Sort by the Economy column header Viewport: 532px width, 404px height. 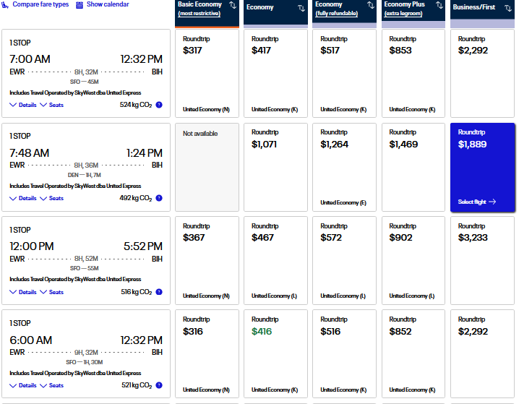301,8
